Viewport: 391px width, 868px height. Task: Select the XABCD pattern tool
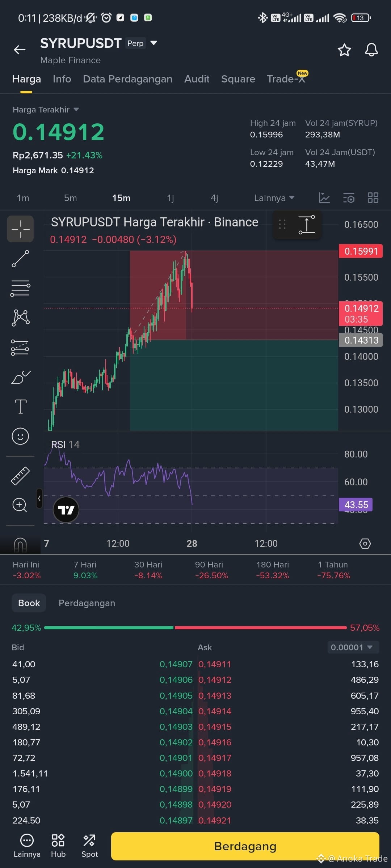point(20,318)
